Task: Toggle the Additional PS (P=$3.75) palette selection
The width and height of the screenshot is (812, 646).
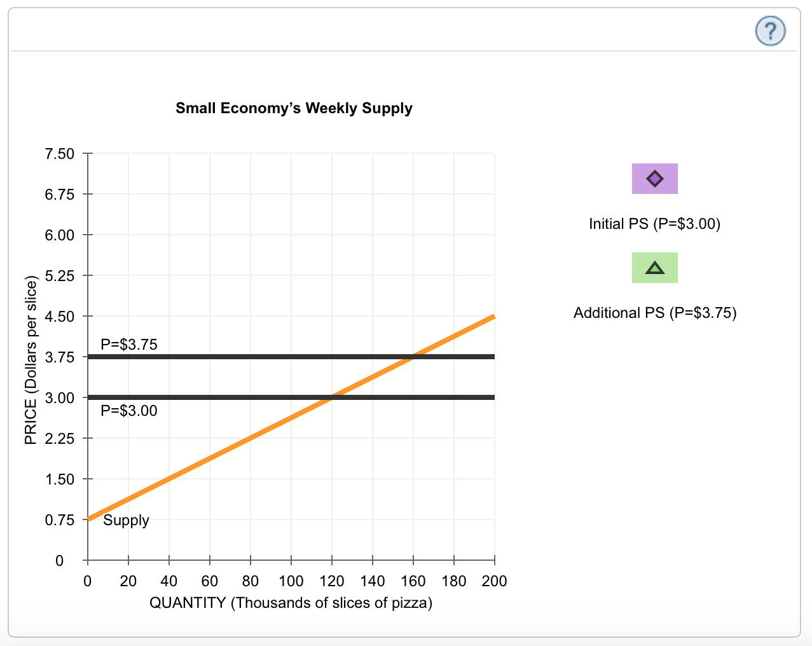Action: pyautogui.click(x=654, y=268)
